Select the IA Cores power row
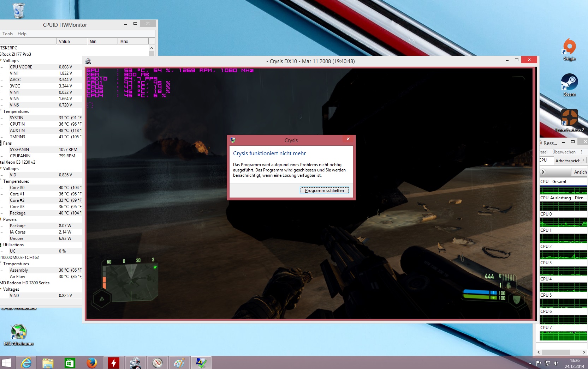 41,232
